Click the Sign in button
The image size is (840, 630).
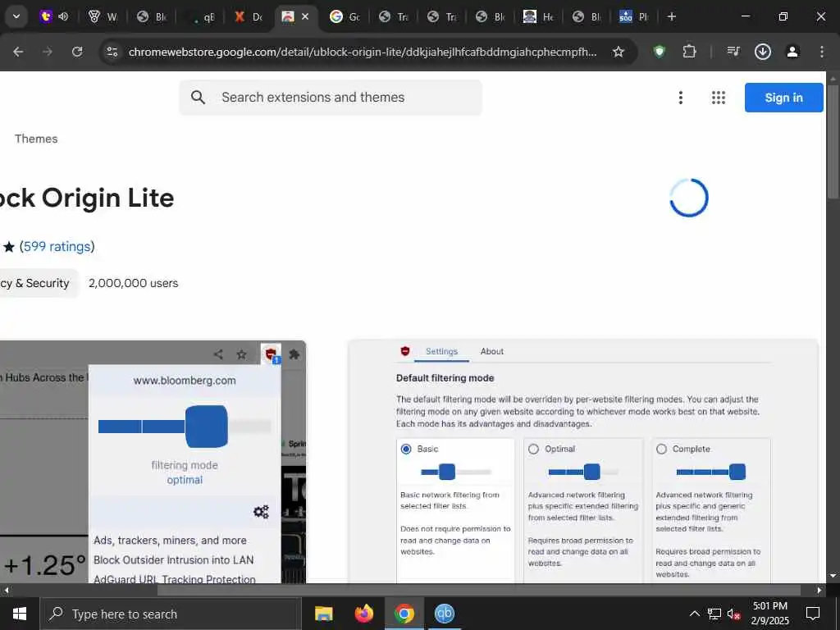(783, 98)
